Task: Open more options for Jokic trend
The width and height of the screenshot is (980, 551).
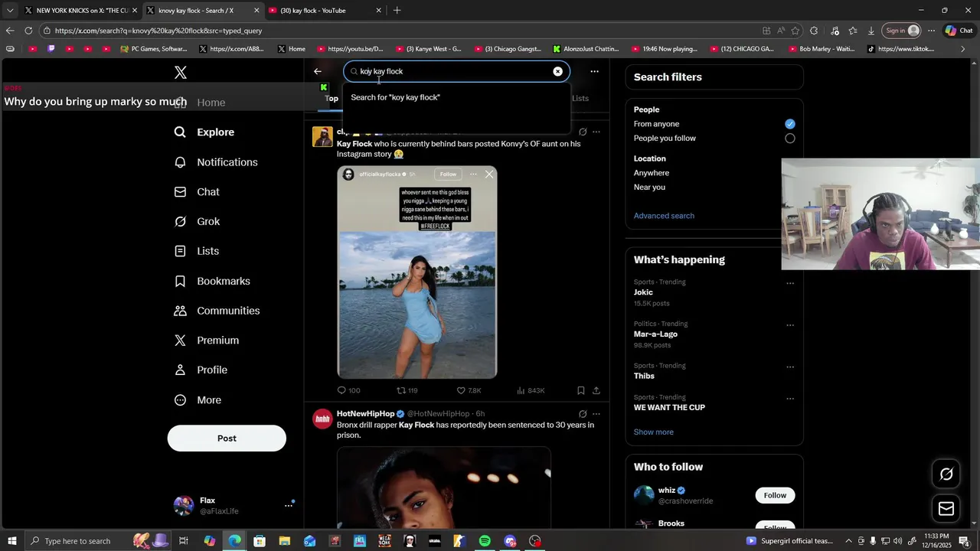Action: click(x=790, y=283)
